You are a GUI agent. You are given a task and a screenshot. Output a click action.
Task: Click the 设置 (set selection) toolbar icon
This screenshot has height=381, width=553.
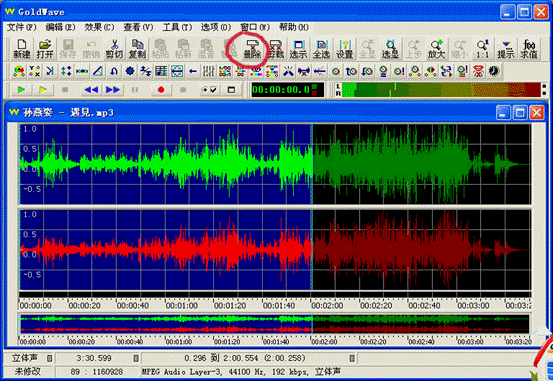345,49
